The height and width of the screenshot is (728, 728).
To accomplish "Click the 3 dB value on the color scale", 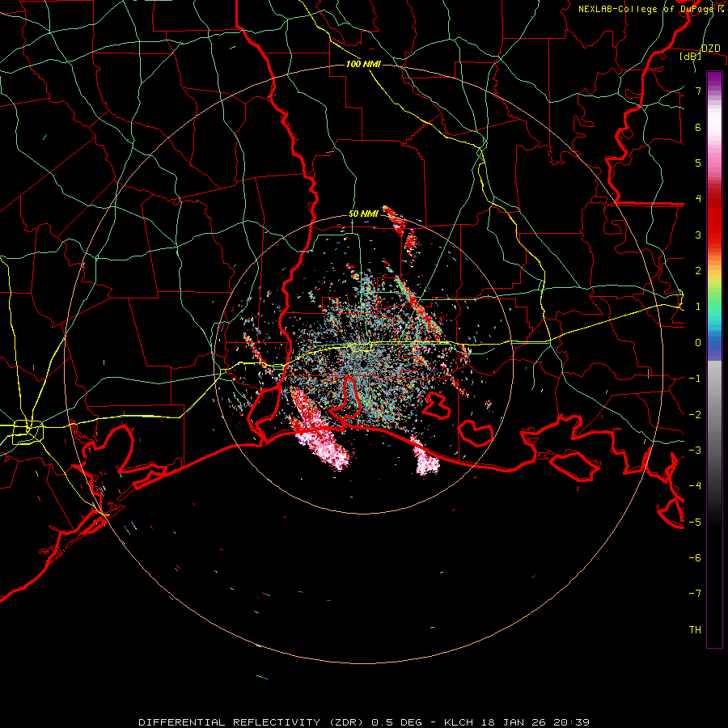I will [698, 235].
